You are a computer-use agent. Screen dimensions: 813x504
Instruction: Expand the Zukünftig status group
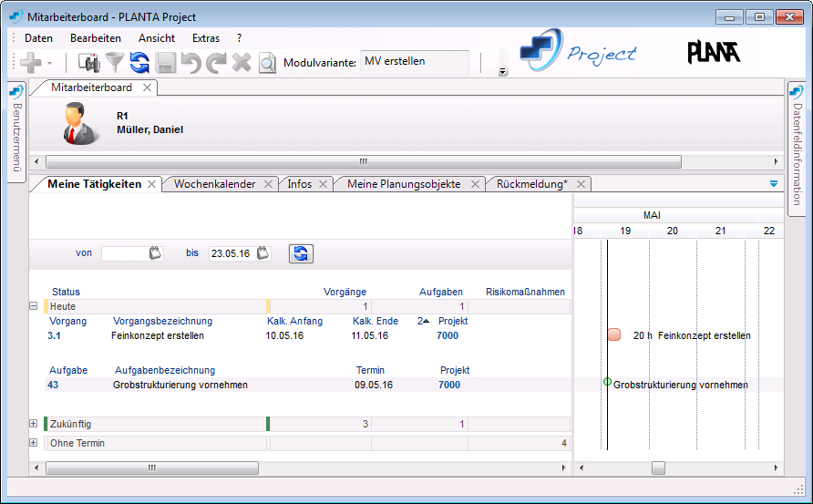tap(34, 424)
